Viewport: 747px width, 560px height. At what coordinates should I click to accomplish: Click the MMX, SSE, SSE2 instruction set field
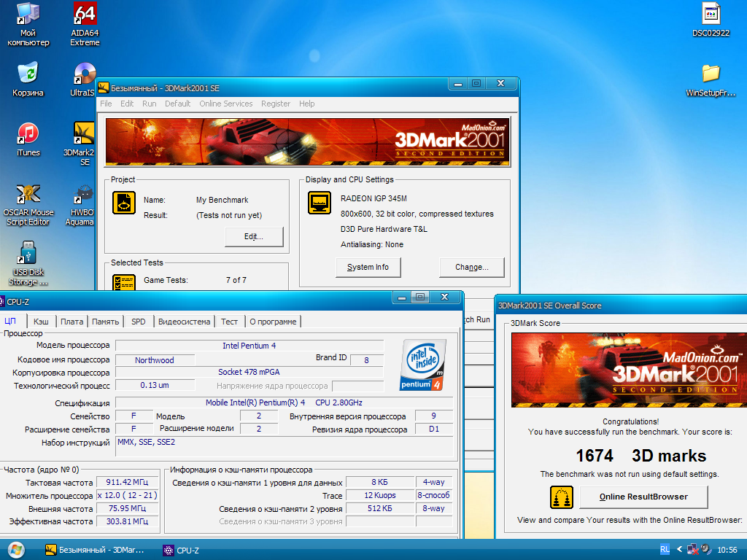coord(285,446)
